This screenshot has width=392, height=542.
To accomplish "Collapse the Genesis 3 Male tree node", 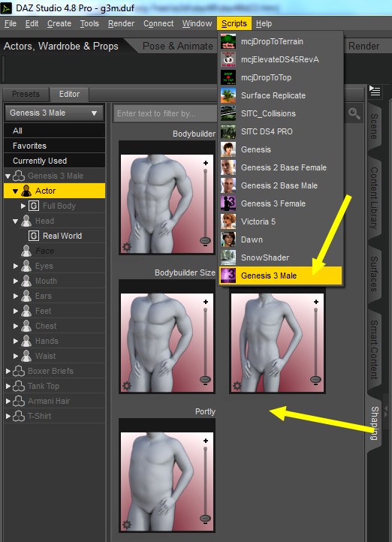I will point(8,176).
